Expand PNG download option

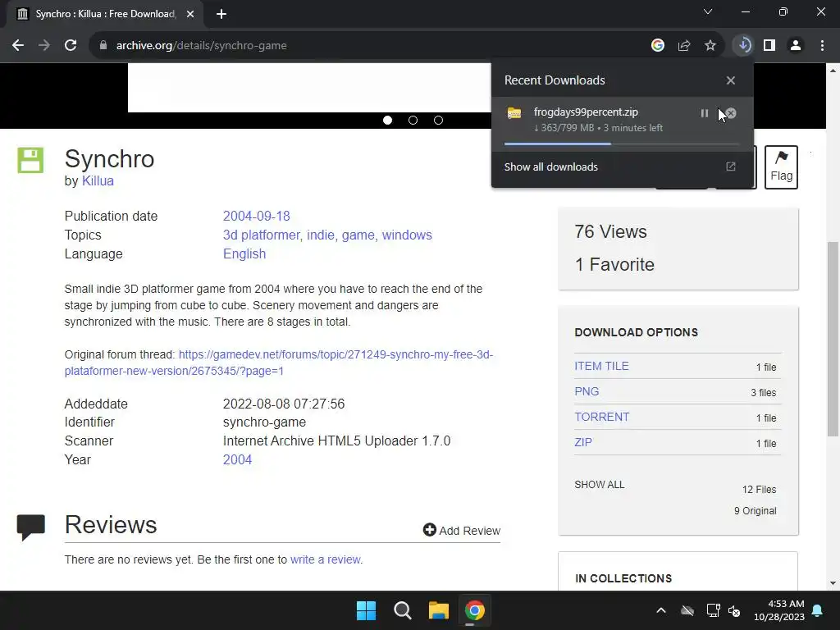[x=587, y=391]
